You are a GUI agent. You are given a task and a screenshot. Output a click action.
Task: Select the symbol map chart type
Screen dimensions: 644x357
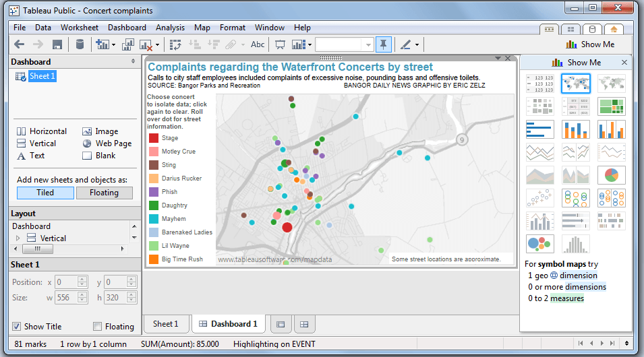click(576, 84)
